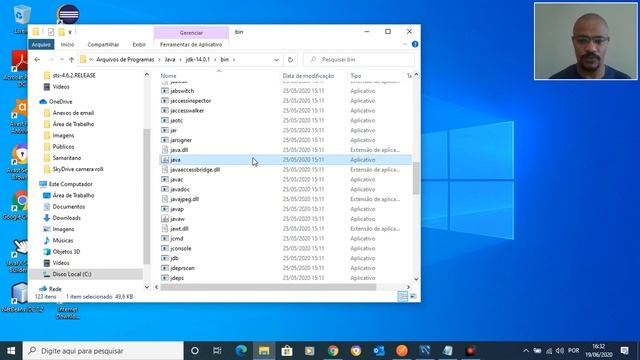Image resolution: width=640 pixels, height=360 pixels.
Task: Select Disco Local (C:) in navigation pane
Action: (x=71, y=274)
